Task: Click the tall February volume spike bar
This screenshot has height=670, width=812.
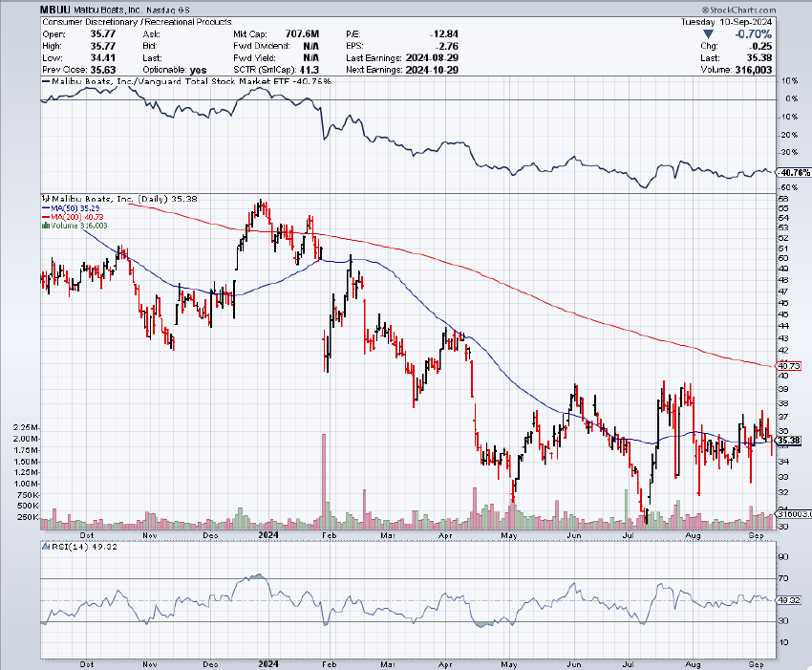Action: pos(324,481)
